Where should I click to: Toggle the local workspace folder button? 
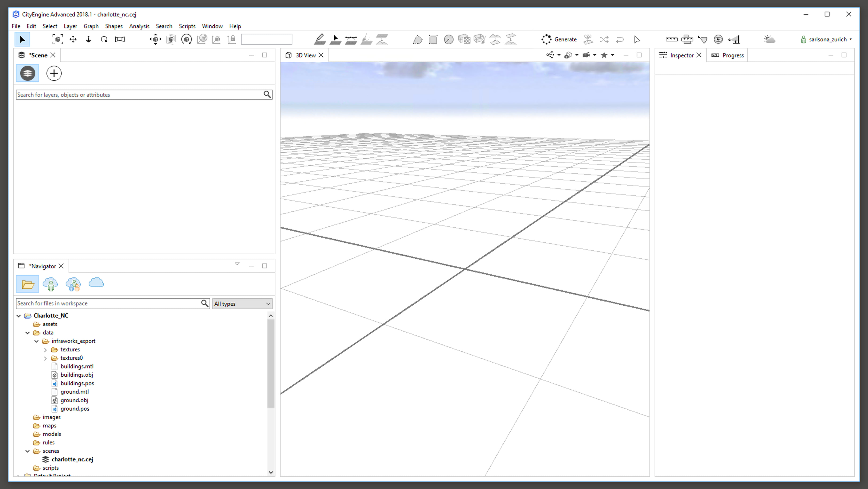(28, 284)
